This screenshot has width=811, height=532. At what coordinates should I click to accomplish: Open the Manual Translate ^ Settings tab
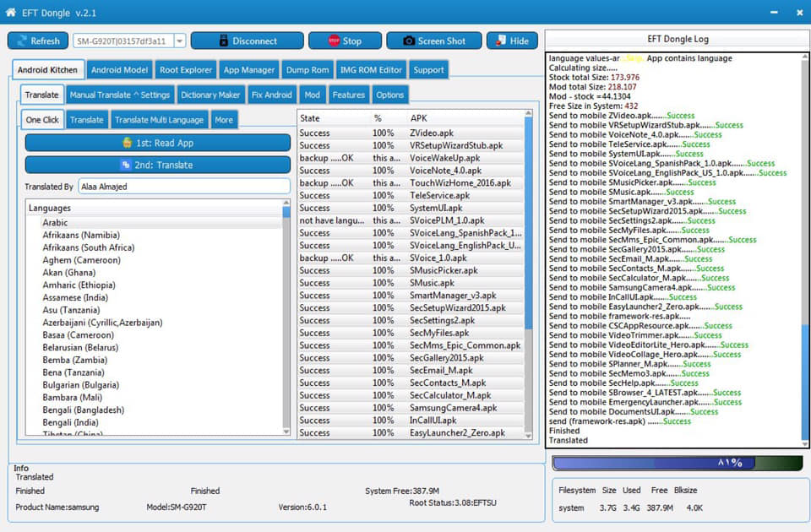119,95
